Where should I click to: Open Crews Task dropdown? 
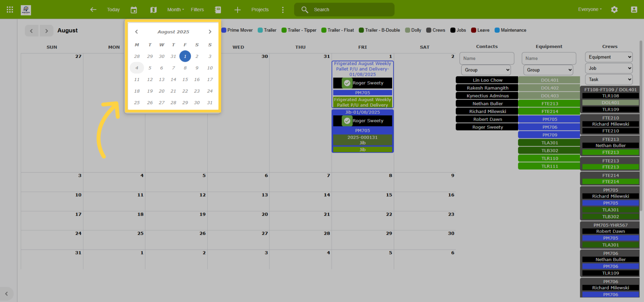click(x=609, y=80)
